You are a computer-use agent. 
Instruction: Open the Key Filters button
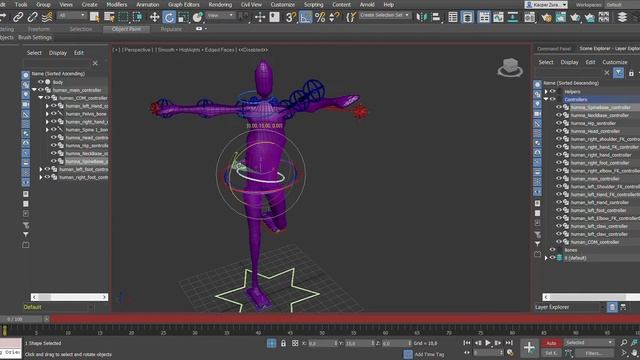click(594, 353)
